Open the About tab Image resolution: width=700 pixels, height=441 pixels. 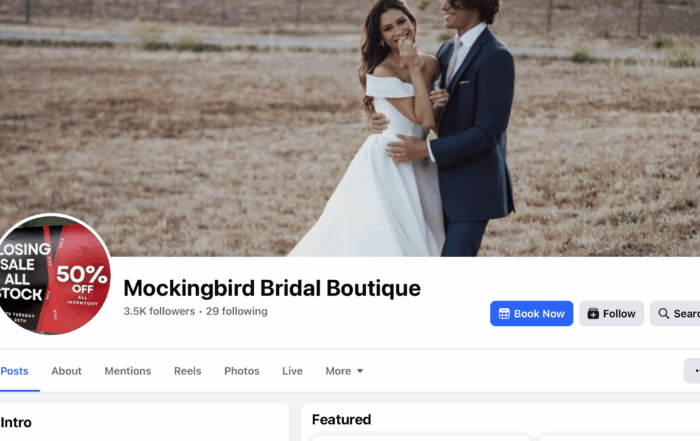[x=67, y=371]
